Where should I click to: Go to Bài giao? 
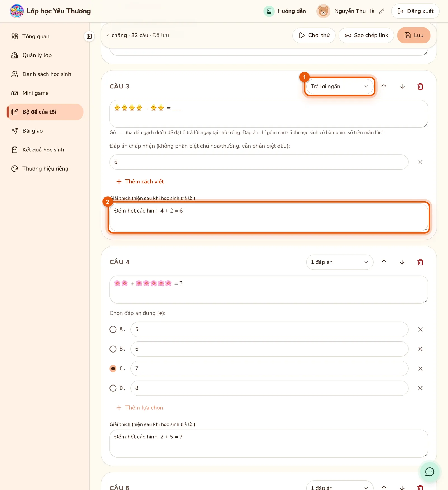point(45,131)
